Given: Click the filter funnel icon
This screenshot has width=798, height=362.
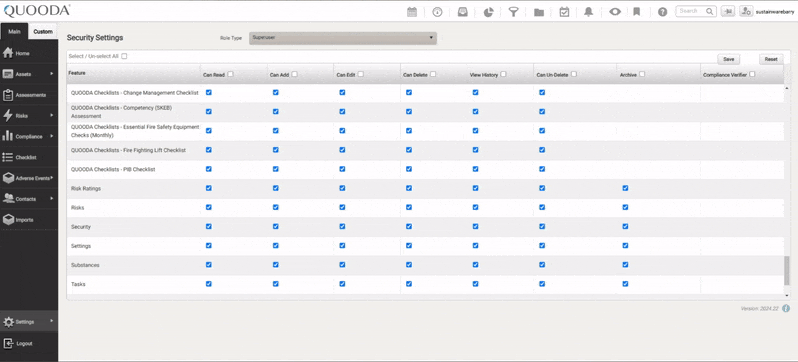Looking at the screenshot, I should tap(514, 12).
